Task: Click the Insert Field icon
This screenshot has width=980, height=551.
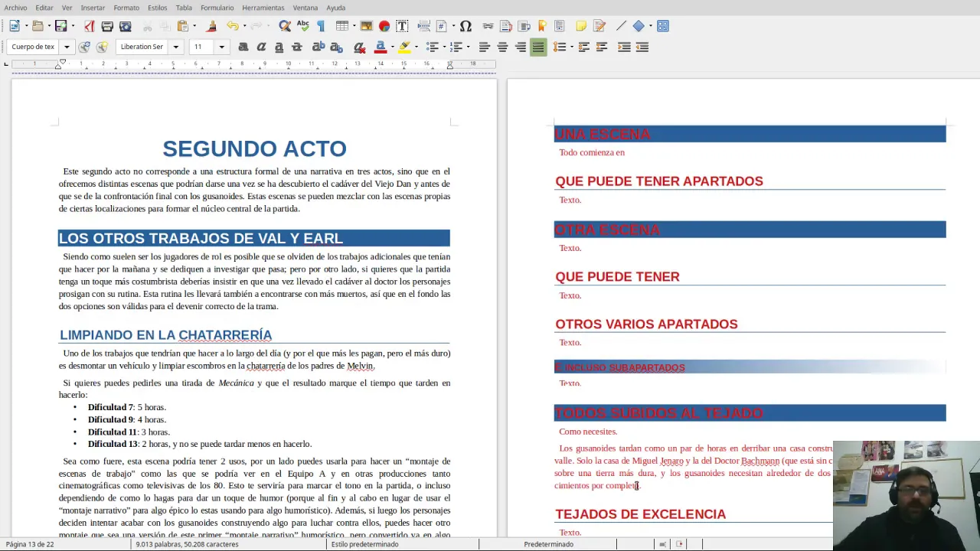Action: coord(441,26)
